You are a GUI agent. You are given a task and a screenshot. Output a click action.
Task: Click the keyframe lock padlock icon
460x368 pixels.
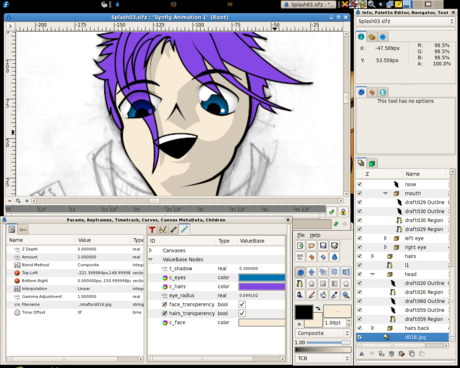coord(343,212)
